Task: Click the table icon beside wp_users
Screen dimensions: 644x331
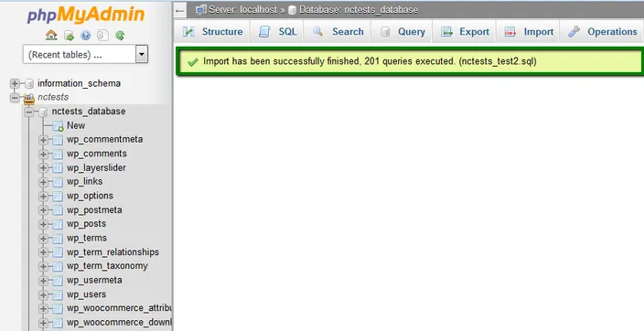Action: click(x=58, y=295)
